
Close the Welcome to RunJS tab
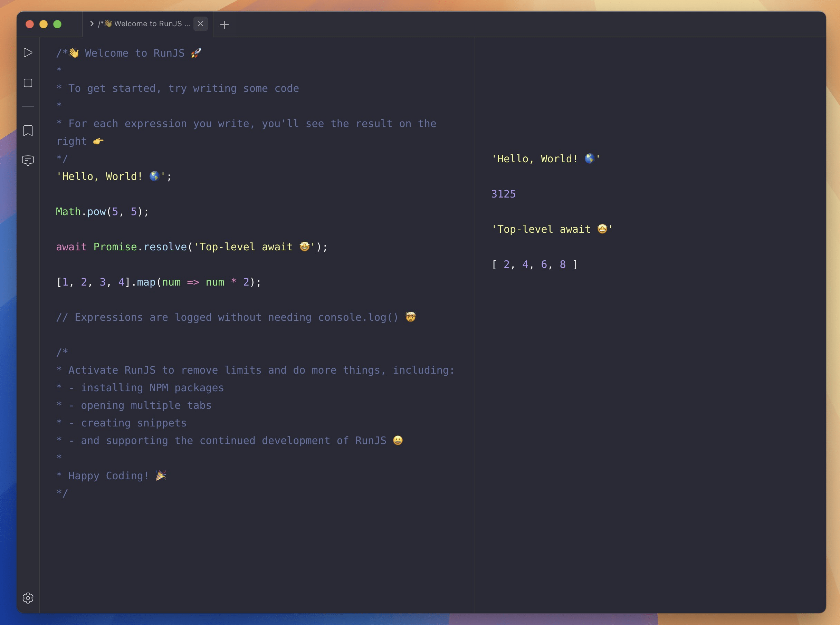(x=201, y=23)
